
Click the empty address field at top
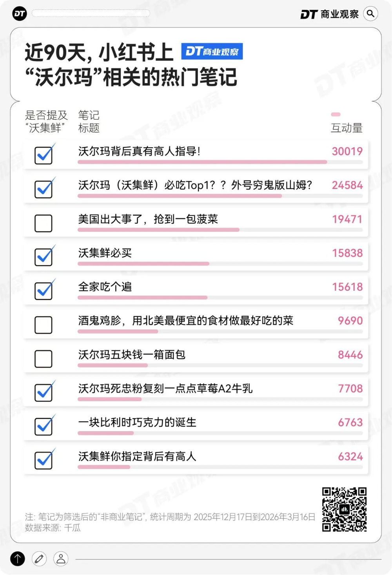coord(91,14)
